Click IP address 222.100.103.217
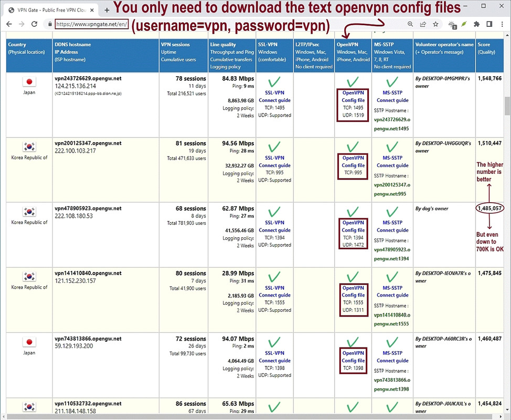The image size is (511, 420). pyautogui.click(x=75, y=151)
